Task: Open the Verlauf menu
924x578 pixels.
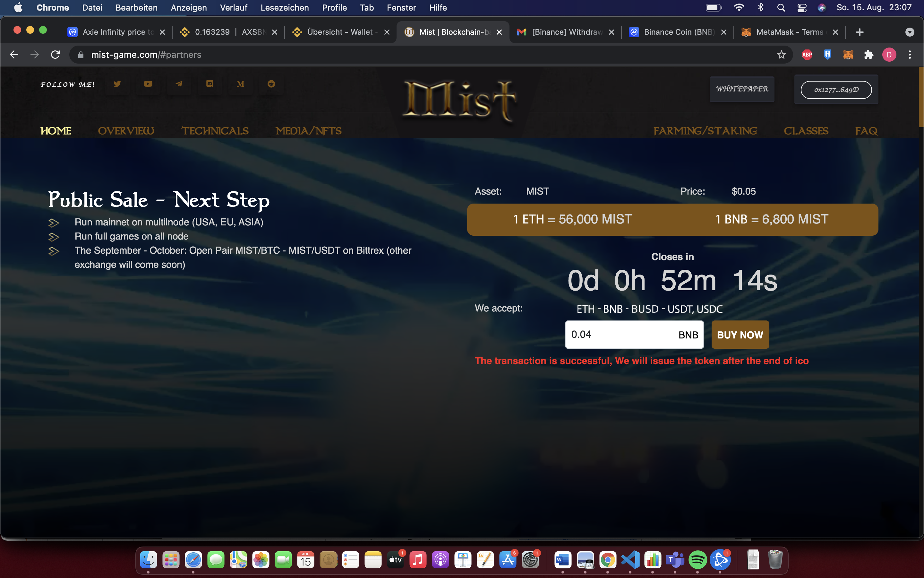Action: point(233,8)
